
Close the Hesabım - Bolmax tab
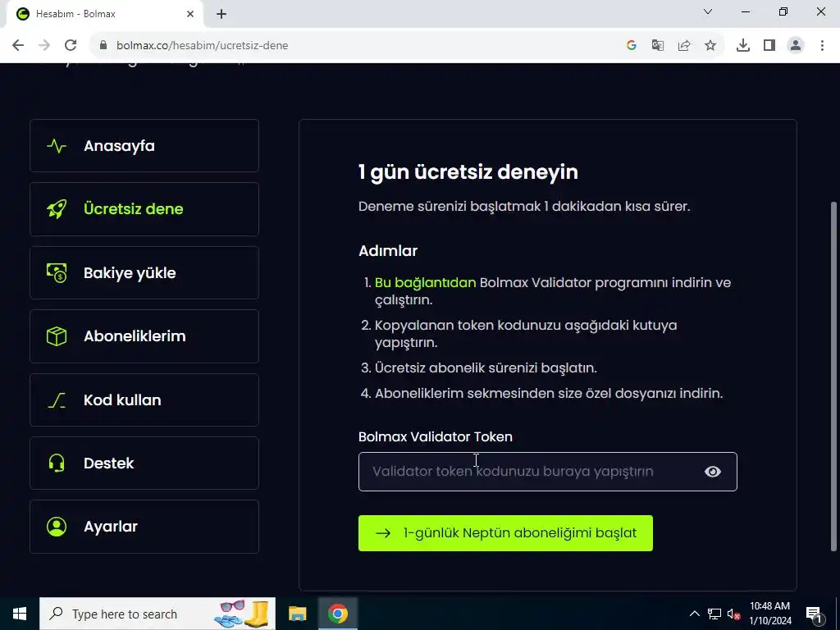190,14
